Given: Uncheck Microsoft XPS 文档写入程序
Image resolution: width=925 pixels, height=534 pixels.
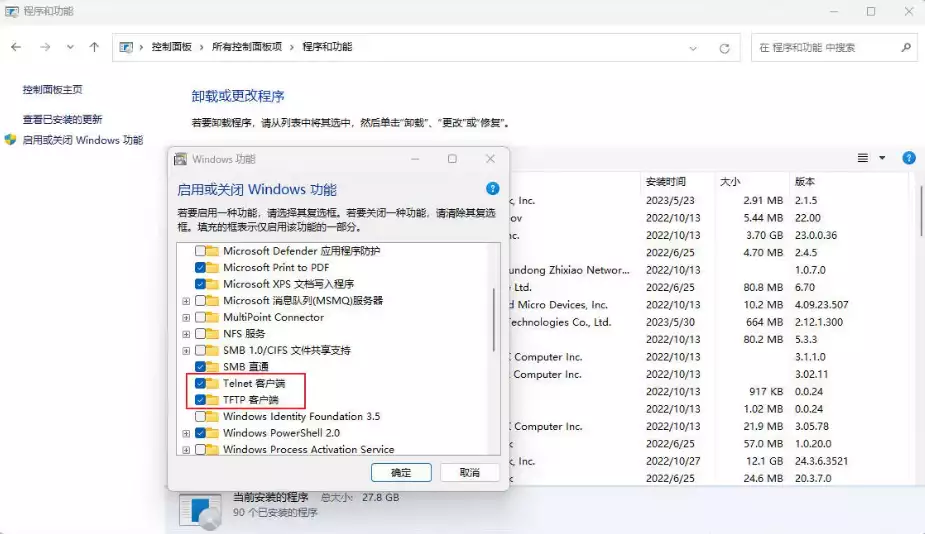Looking at the screenshot, I should [201, 284].
